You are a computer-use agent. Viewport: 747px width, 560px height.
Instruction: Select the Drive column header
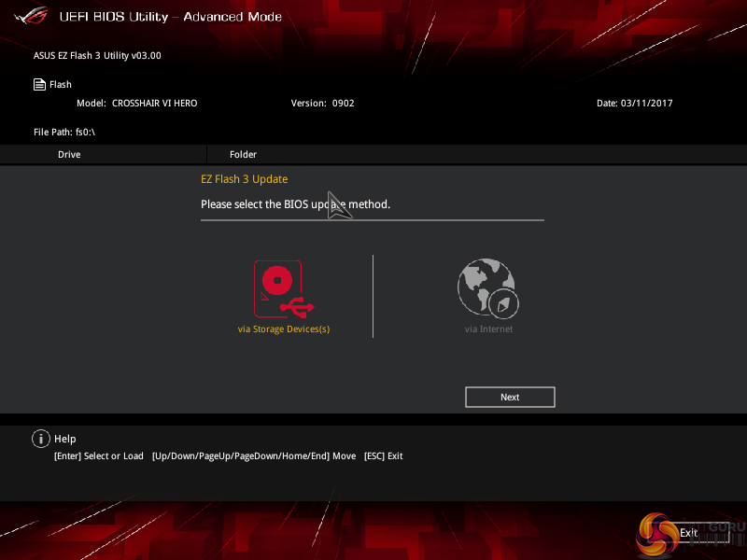click(69, 154)
